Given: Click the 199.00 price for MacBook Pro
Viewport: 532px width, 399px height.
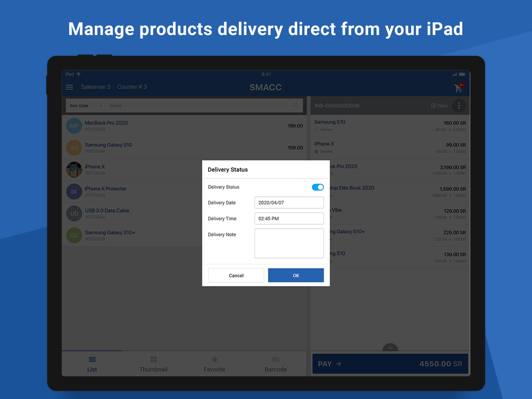Looking at the screenshot, I should pyautogui.click(x=295, y=126).
